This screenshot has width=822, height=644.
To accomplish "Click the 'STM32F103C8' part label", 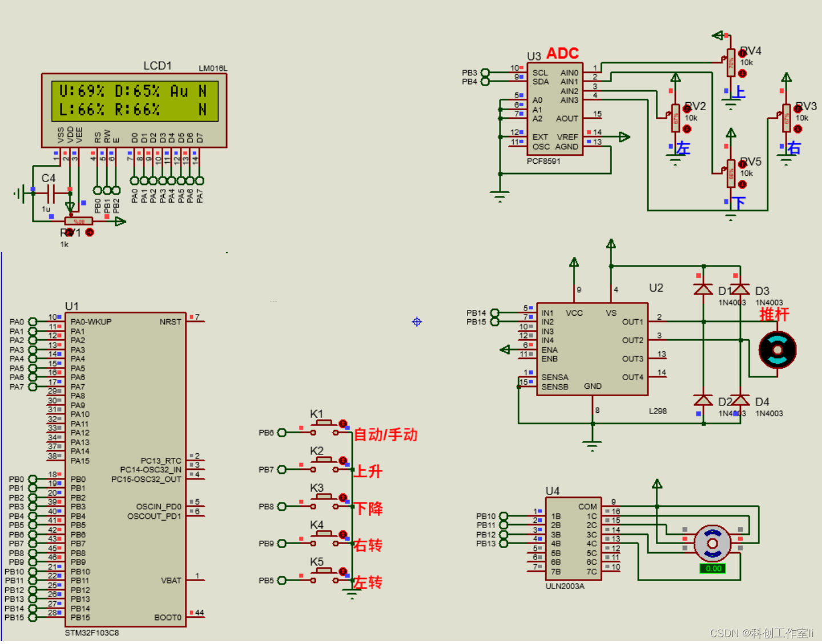I will pyautogui.click(x=92, y=633).
